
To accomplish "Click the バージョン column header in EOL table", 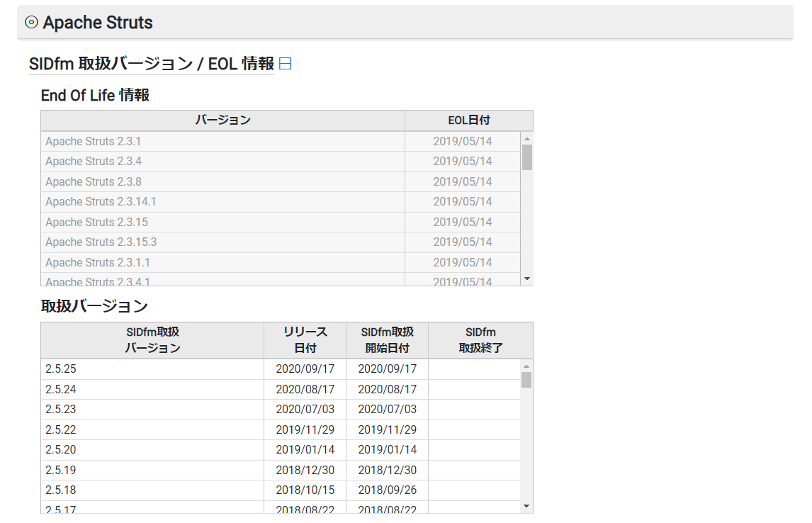I will coord(222,120).
